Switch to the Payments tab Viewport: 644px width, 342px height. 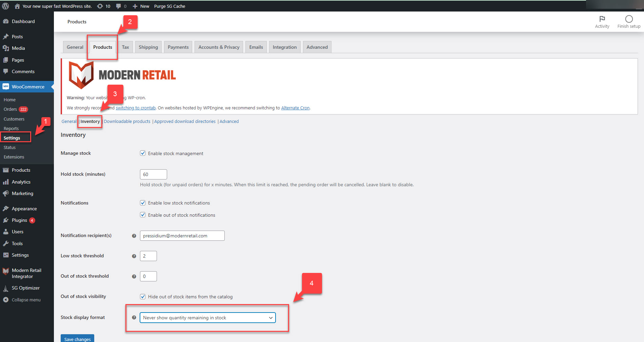(x=178, y=47)
